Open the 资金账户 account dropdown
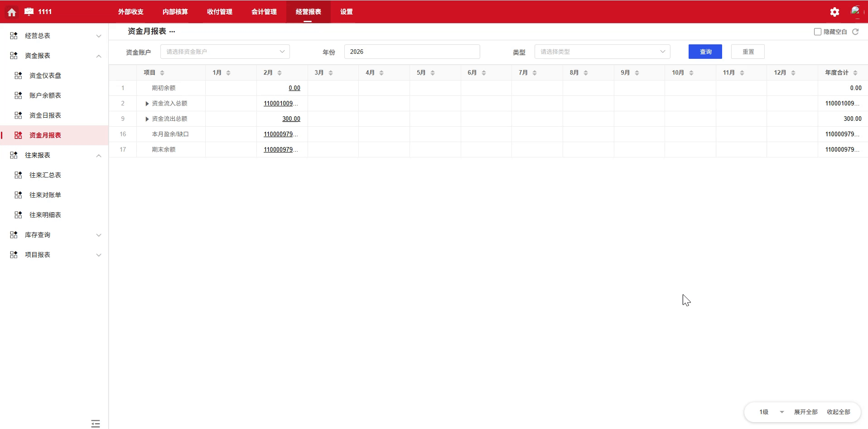Screen dimensions: 868x429 point(225,52)
